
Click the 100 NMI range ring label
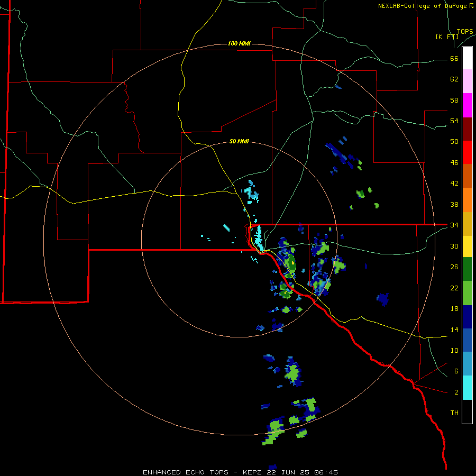pyautogui.click(x=239, y=43)
